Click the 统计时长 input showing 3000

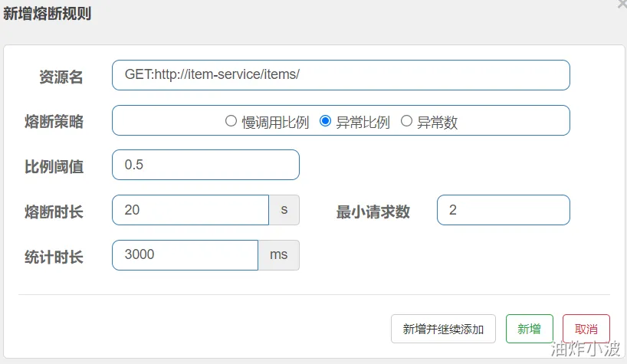pyautogui.click(x=185, y=255)
